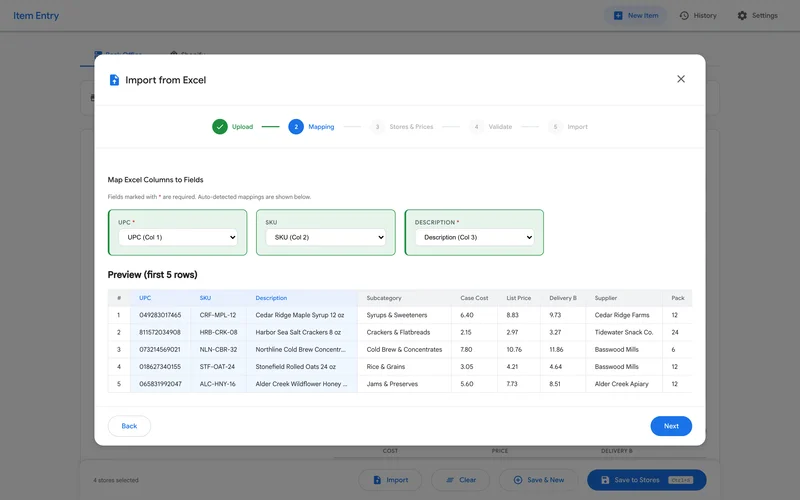The height and width of the screenshot is (500, 800).
Task: Select step 5 Import circle
Action: (x=555, y=127)
